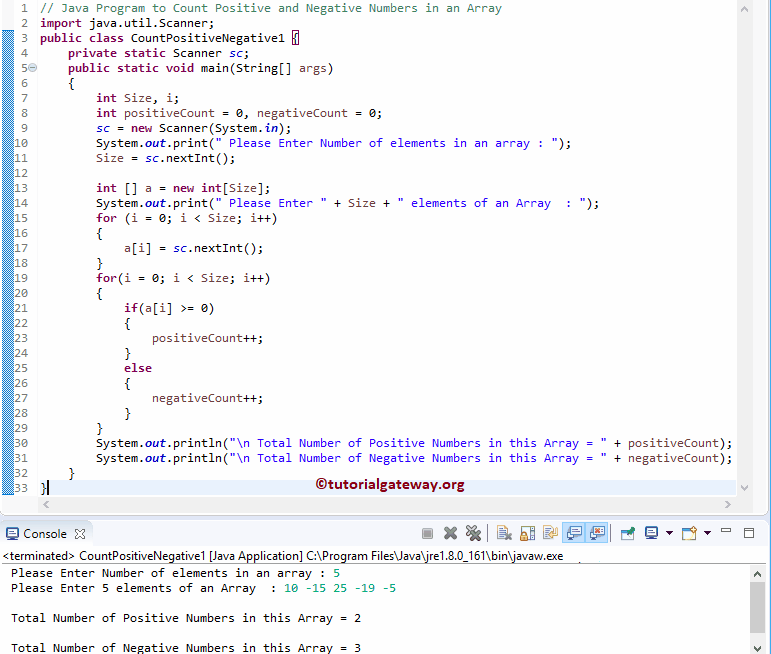Click editor vertical scrollbar down arrow

744,488
